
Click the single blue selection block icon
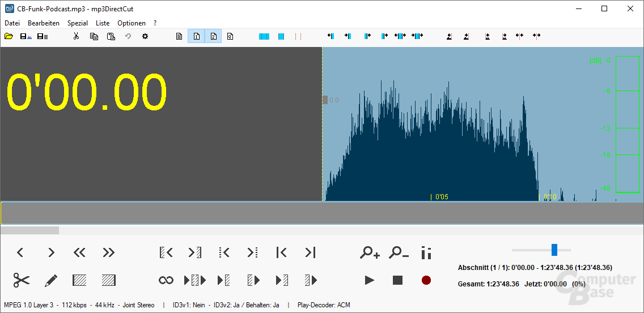(281, 37)
